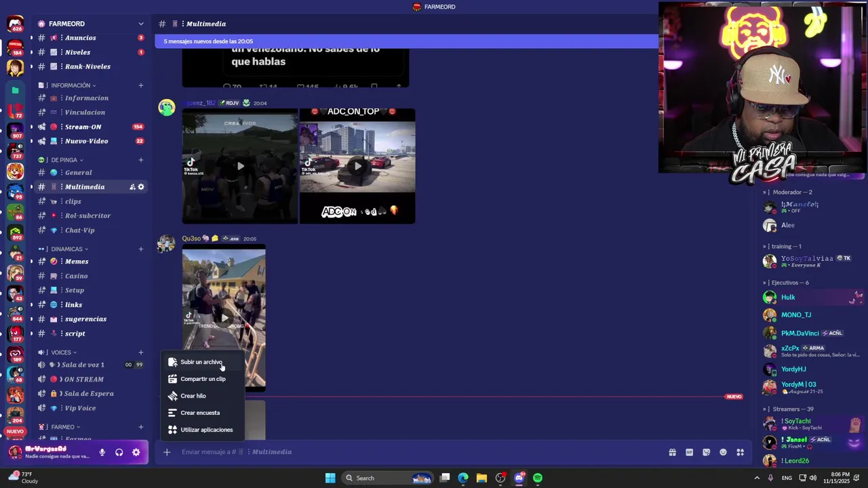Screen dimensions: 868x488
Task: Click the new messages bar since 20:05
Action: point(406,41)
